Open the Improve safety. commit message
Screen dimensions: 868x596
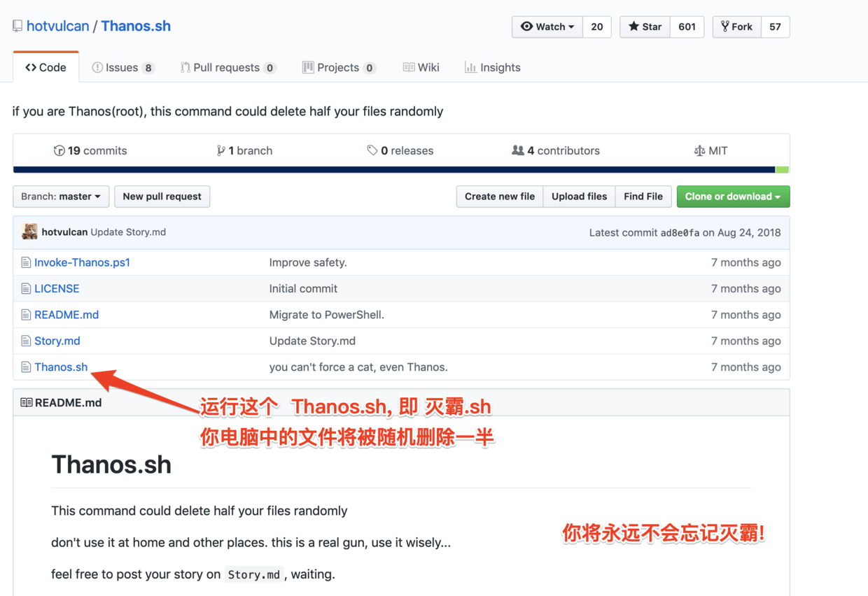coord(308,262)
